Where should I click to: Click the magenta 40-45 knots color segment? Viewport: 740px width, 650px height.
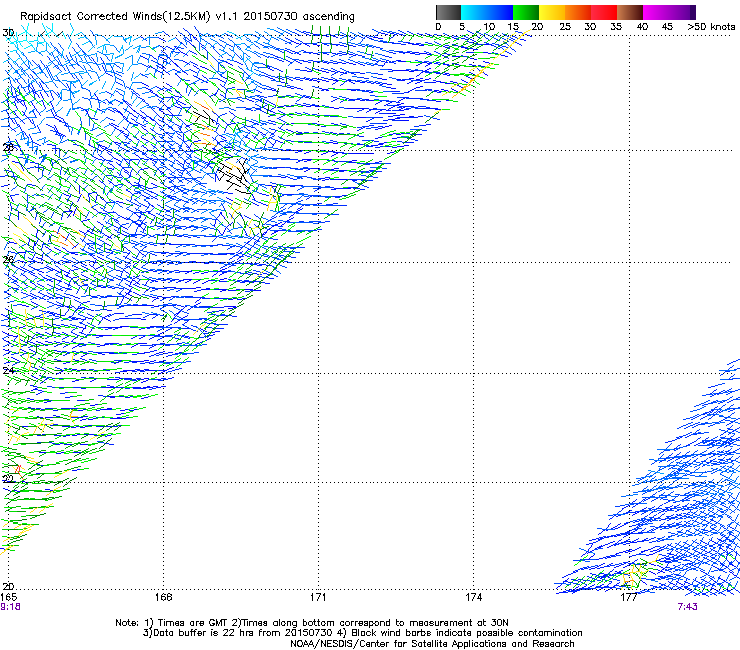click(656, 12)
